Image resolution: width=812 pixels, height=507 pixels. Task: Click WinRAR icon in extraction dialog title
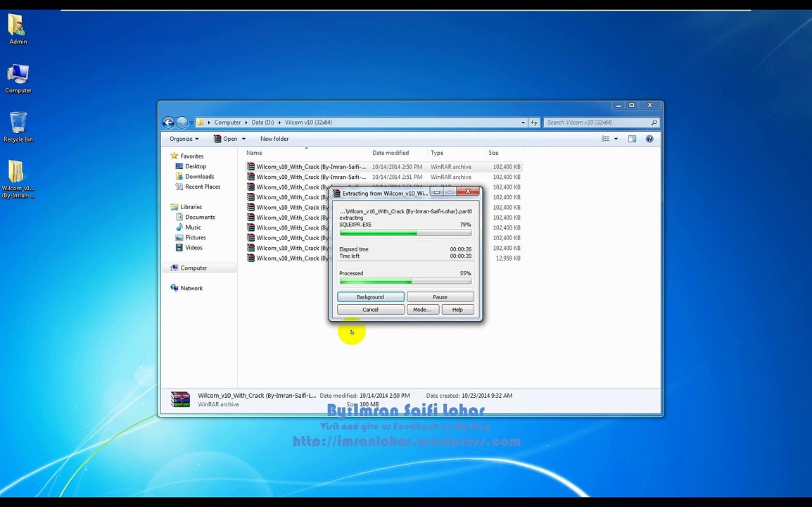click(x=336, y=194)
